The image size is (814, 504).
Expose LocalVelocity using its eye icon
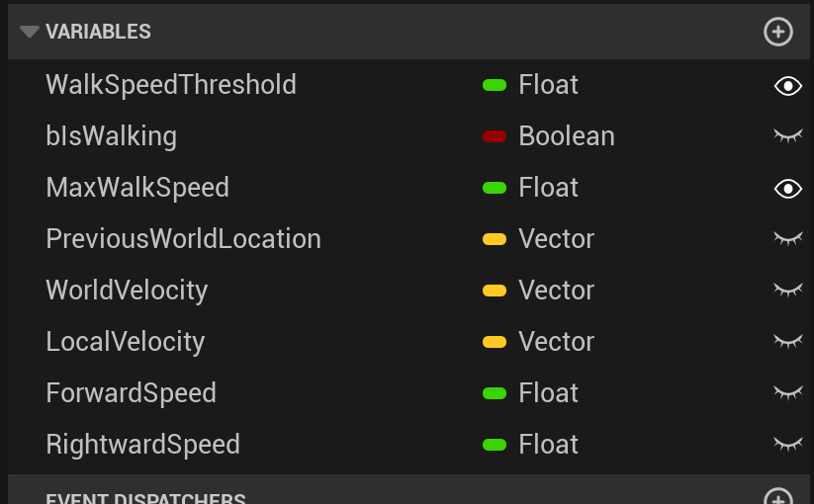787,342
